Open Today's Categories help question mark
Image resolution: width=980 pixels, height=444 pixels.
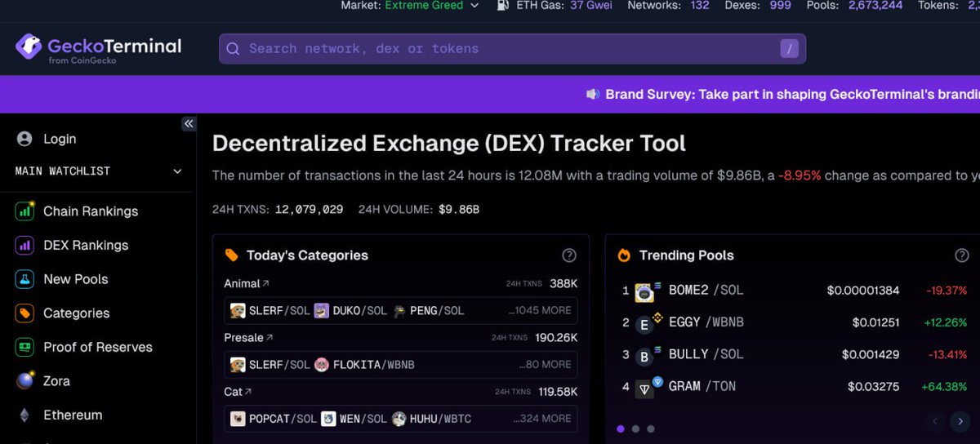(569, 255)
